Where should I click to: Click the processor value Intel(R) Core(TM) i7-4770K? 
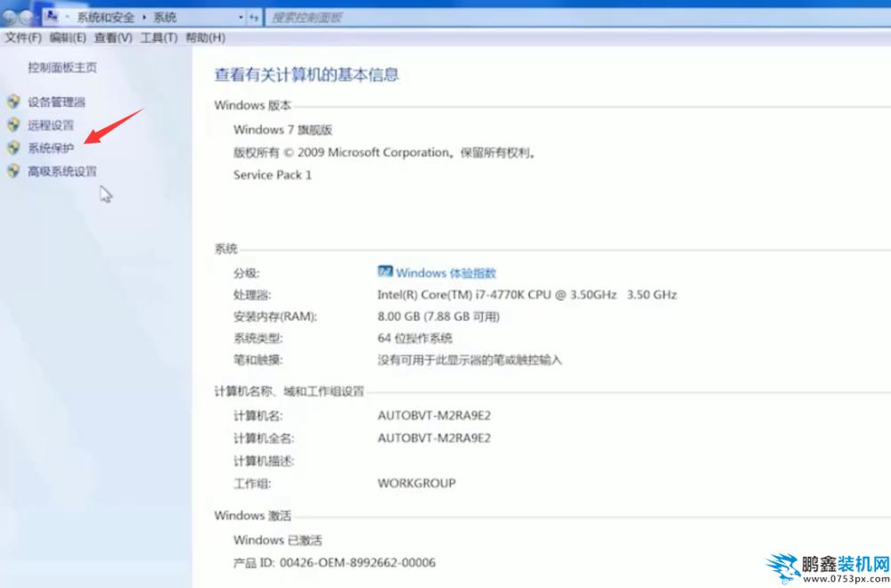[527, 295]
